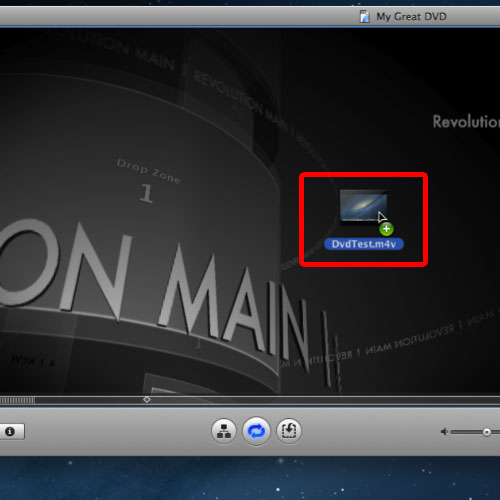Open the DVD map view button
The image size is (500, 500).
[224, 431]
